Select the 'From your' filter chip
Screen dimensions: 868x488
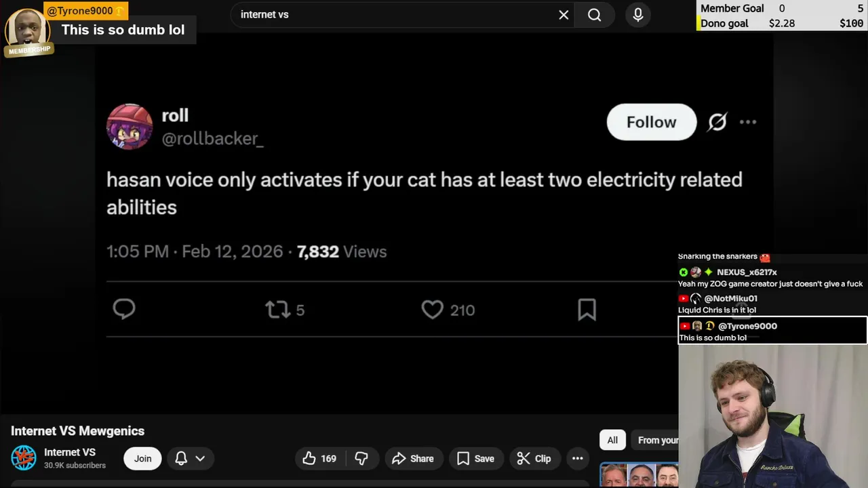point(656,441)
